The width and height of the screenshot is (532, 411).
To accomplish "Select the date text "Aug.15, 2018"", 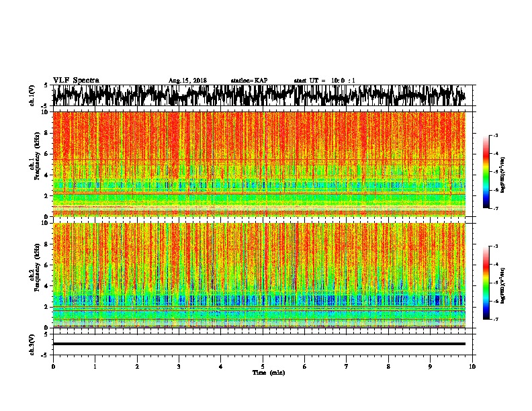I will coord(187,81).
